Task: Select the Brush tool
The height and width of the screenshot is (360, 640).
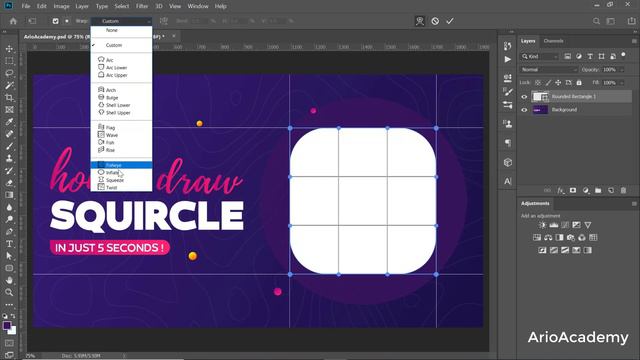Action: click(9, 146)
